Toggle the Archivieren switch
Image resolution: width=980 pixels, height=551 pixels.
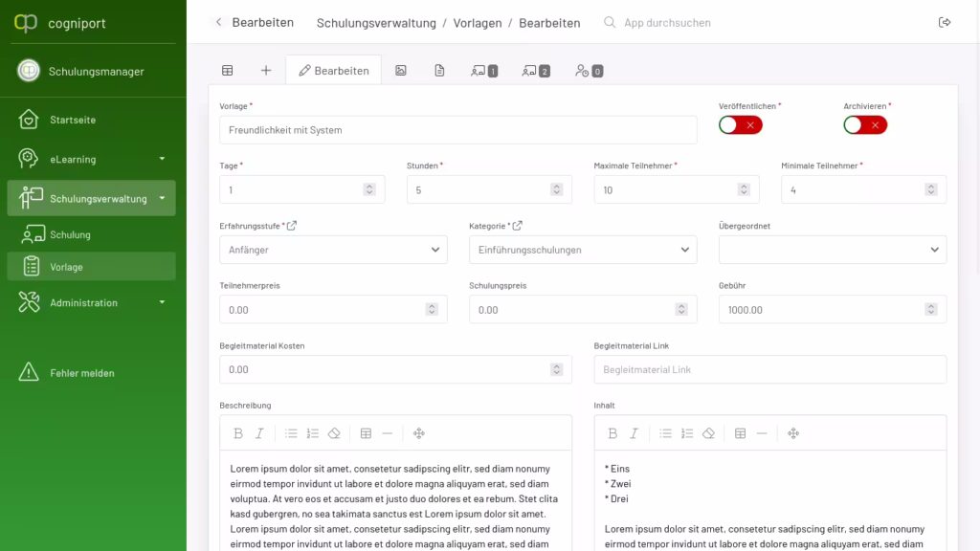click(x=865, y=125)
